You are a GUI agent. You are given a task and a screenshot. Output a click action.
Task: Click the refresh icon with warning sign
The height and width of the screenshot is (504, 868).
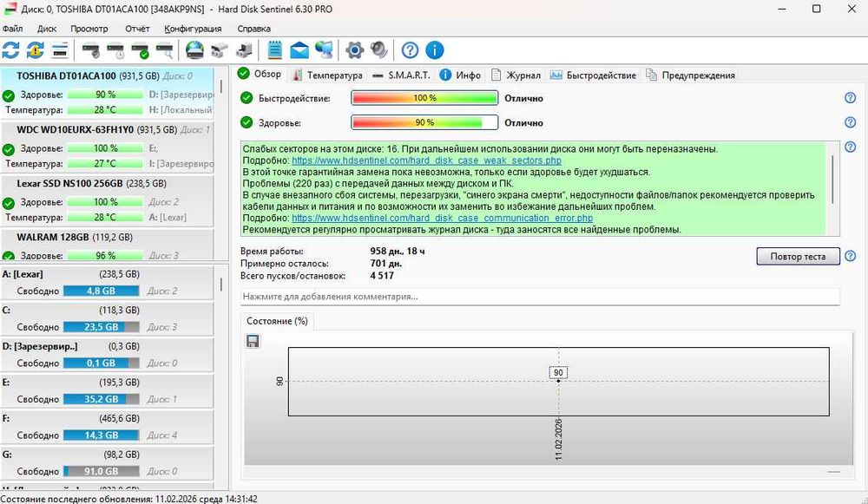(x=36, y=50)
